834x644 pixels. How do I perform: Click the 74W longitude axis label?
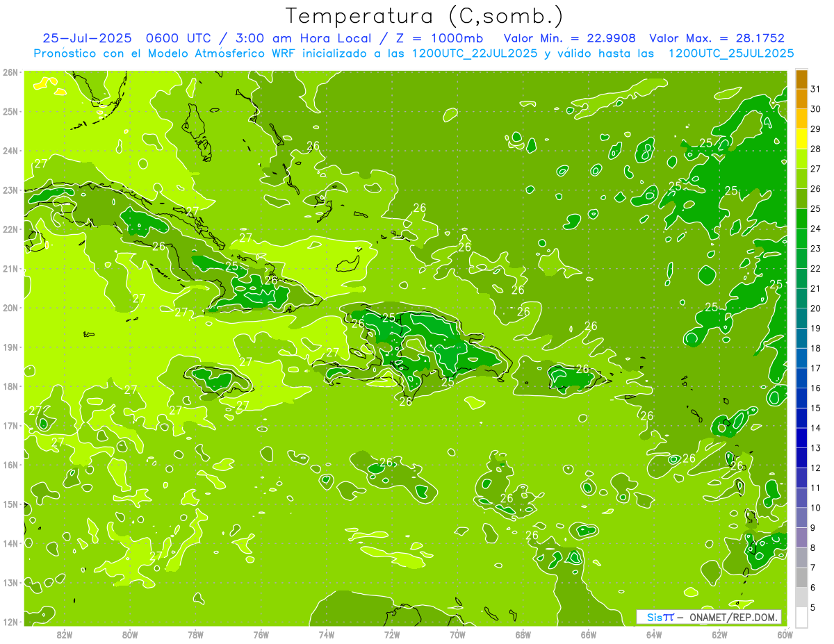tap(327, 634)
